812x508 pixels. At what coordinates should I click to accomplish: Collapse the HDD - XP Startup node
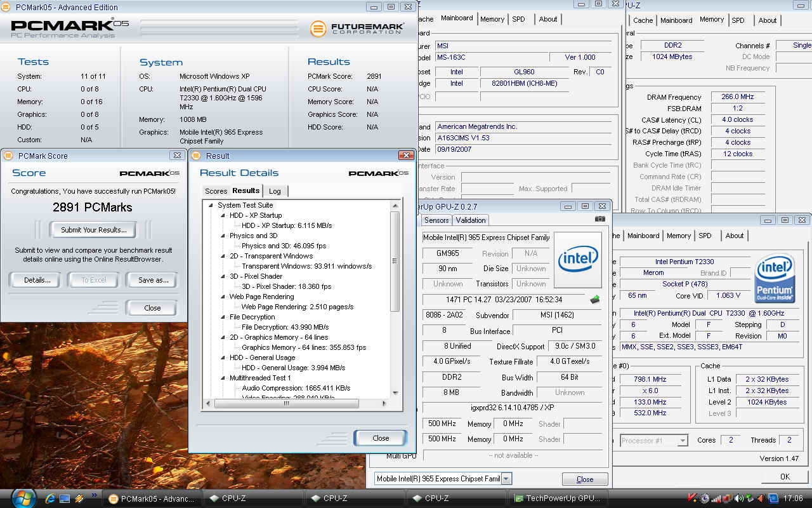(x=223, y=215)
